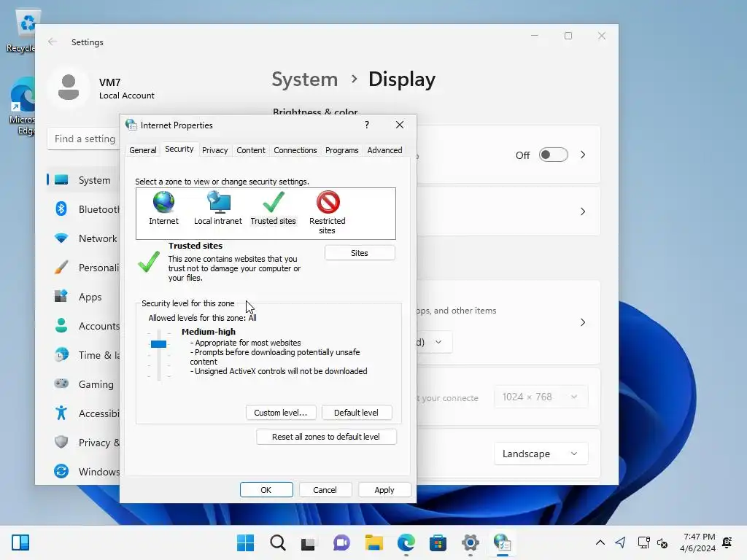
Task: Click the Sites button
Action: pos(360,253)
